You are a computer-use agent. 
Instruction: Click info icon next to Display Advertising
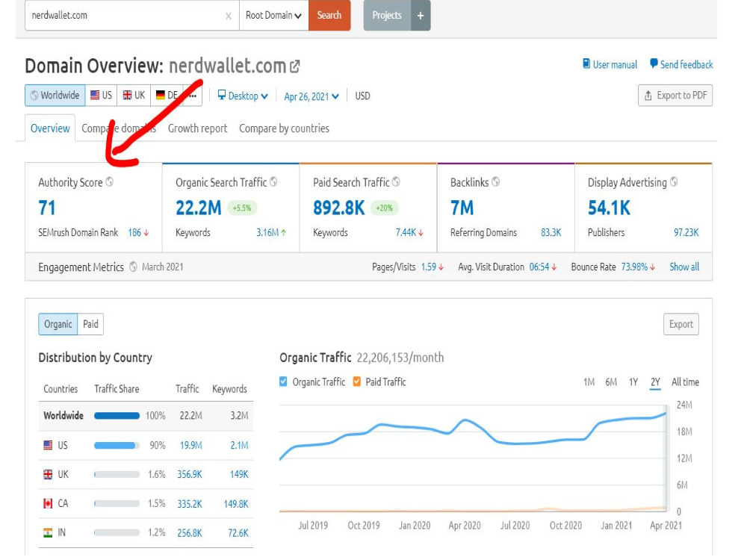coord(674,182)
